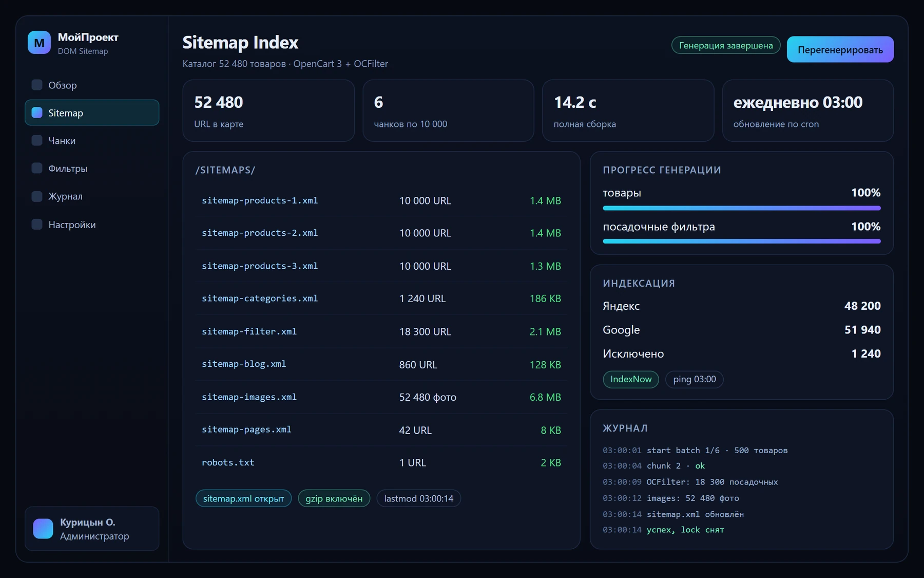Open sitemap-products-1.xml file row

coord(381,200)
